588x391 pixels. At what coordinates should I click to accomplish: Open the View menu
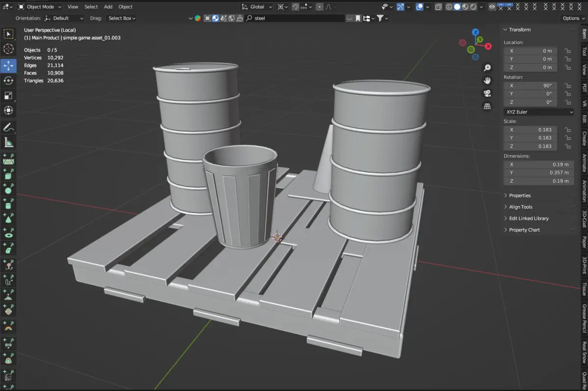pyautogui.click(x=73, y=7)
